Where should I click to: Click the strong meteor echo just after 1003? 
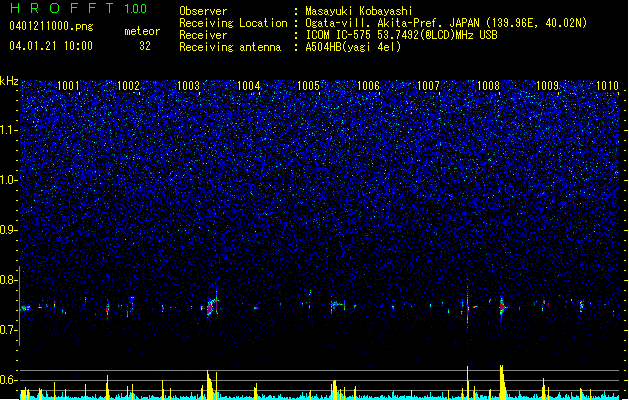click(211, 307)
